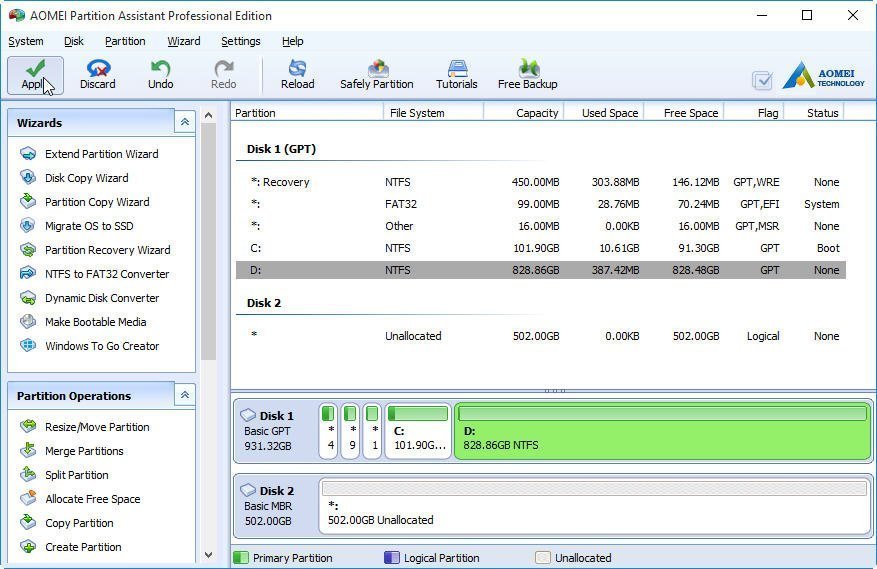
Task: Select Disk 2 Basic MBR label in disk map
Action: point(275,506)
